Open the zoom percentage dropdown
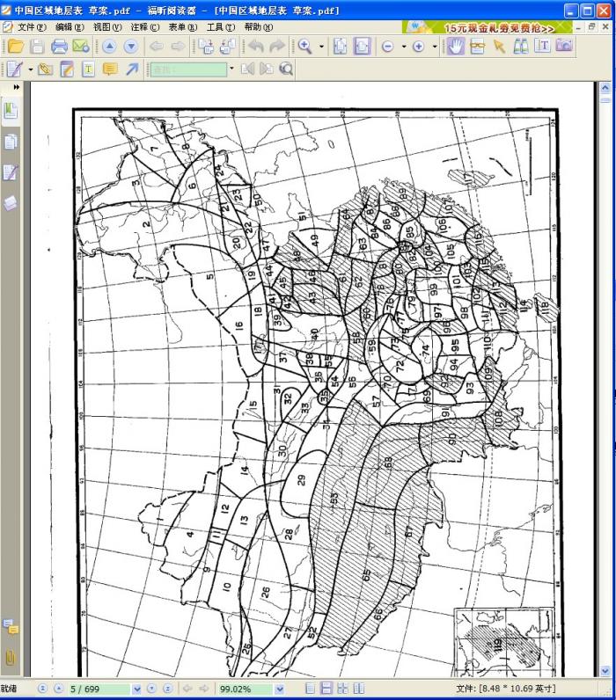This screenshot has width=616, height=700. tap(280, 689)
